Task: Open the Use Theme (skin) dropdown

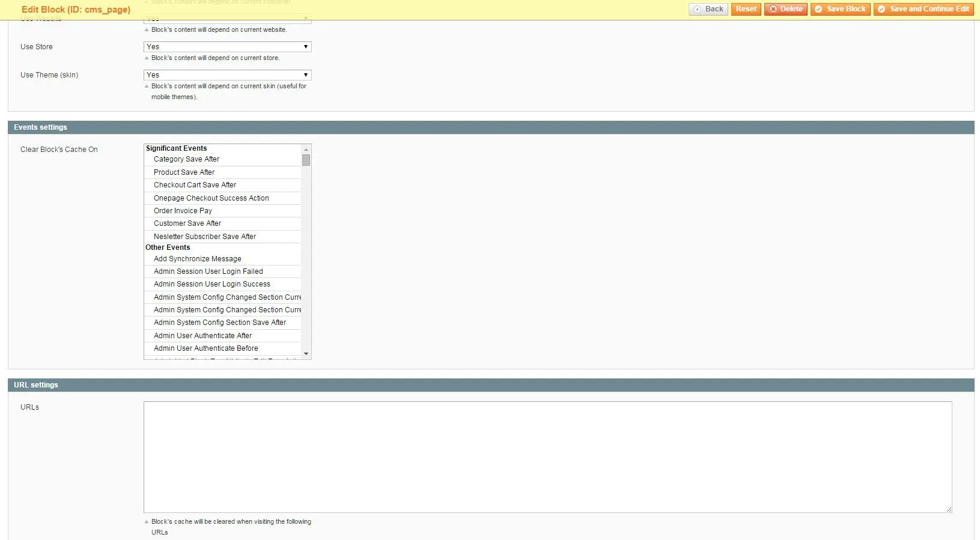Action: [227, 75]
